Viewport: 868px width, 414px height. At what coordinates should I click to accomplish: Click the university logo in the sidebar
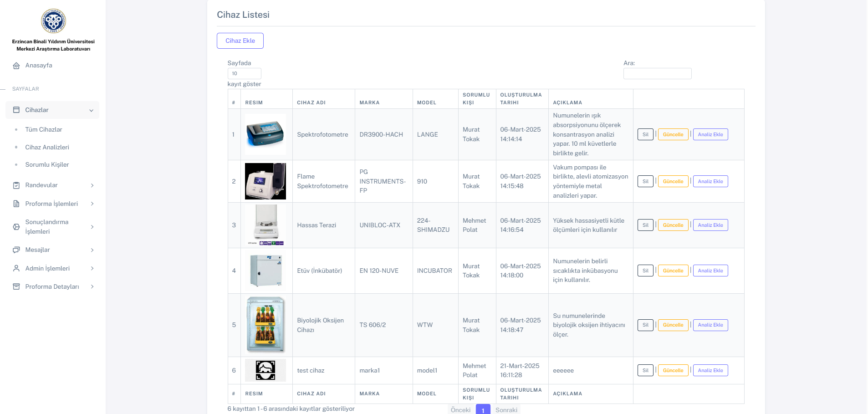53,21
